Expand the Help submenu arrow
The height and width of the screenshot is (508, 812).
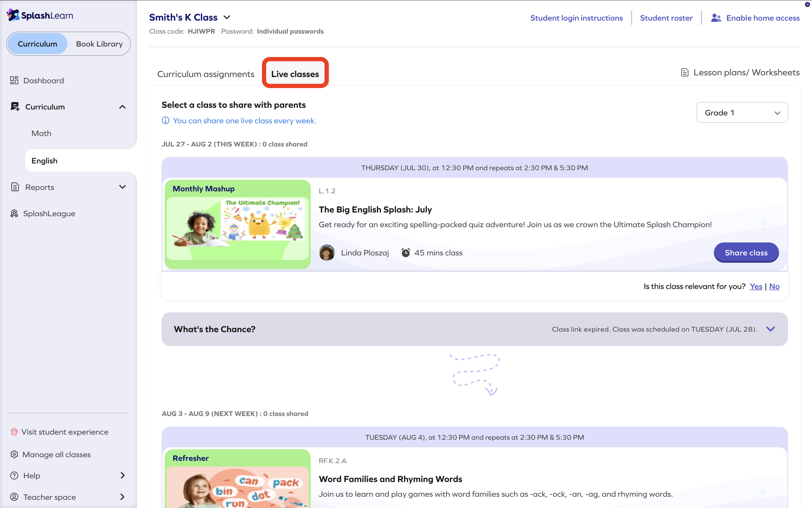122,476
